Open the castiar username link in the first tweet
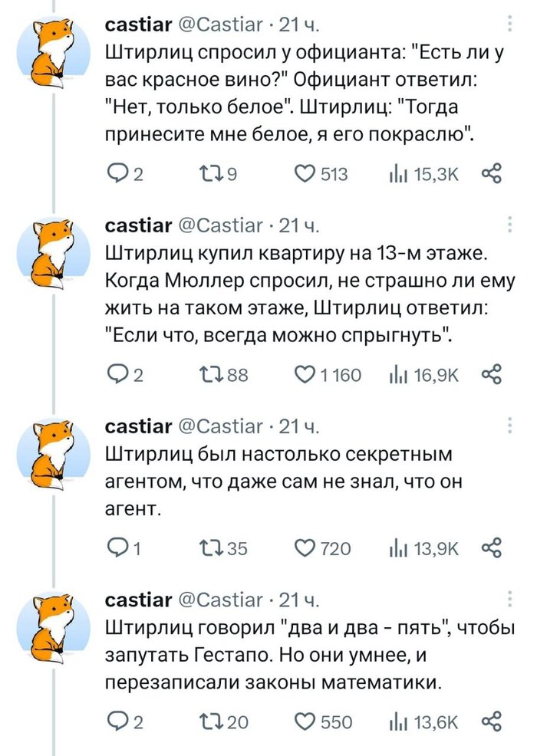537x756 pixels. click(x=138, y=25)
